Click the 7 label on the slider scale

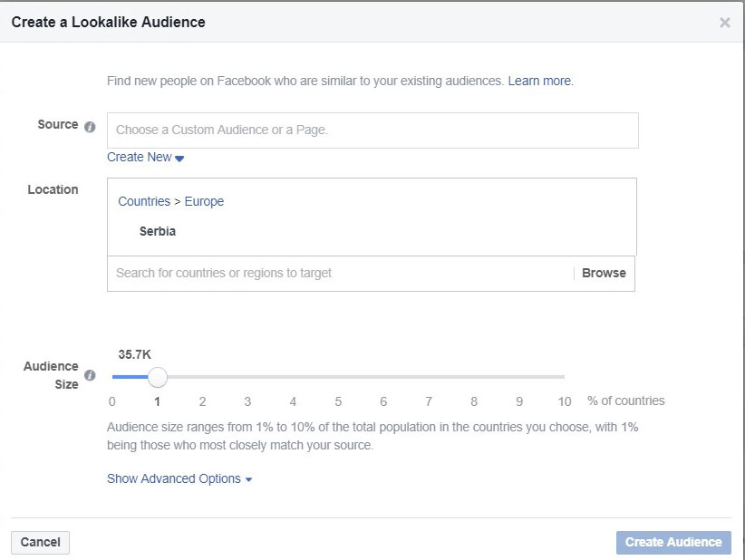(x=429, y=401)
